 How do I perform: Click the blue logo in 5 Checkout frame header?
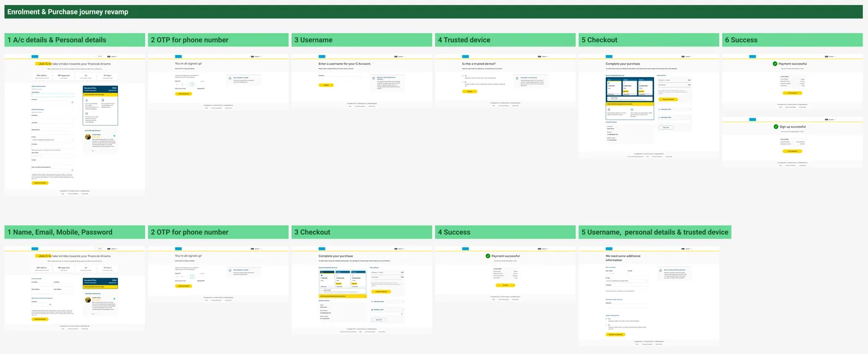(609, 57)
